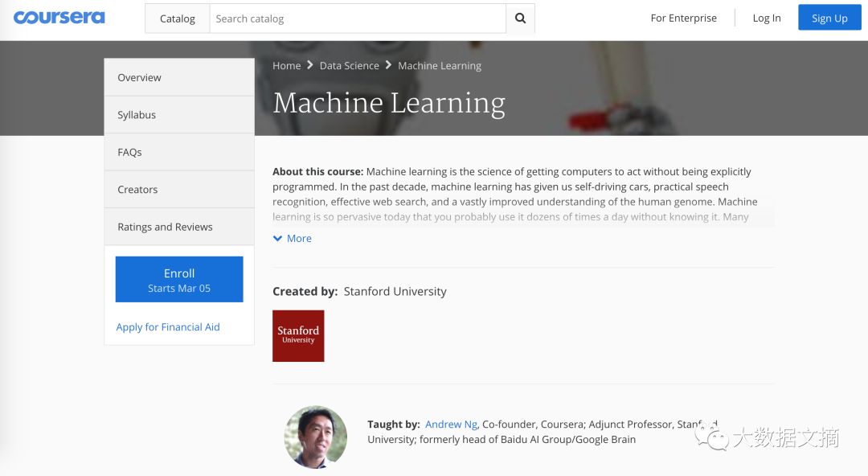Click Andrew Ng's profile photo
This screenshot has width=868, height=476.
[x=316, y=437]
